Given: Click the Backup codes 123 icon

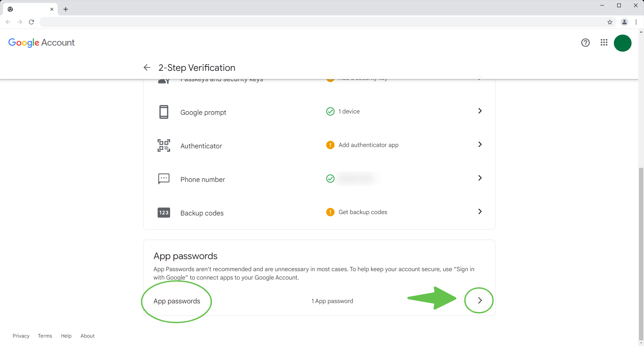Looking at the screenshot, I should point(164,212).
